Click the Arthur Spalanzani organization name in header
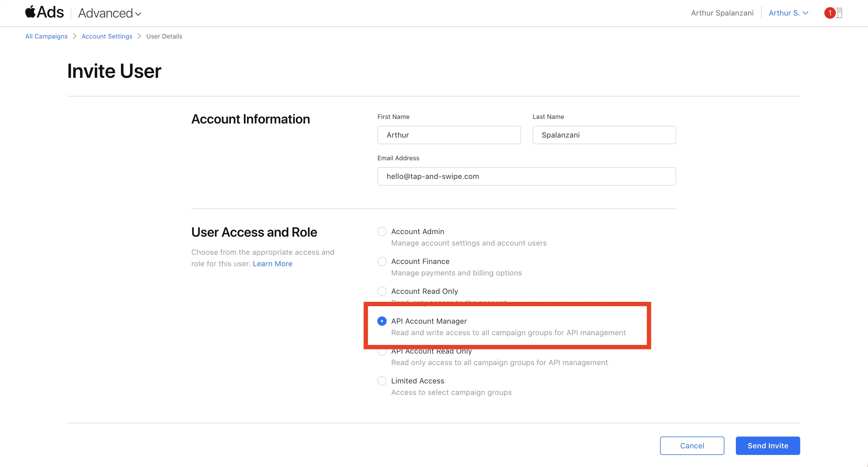 click(722, 13)
